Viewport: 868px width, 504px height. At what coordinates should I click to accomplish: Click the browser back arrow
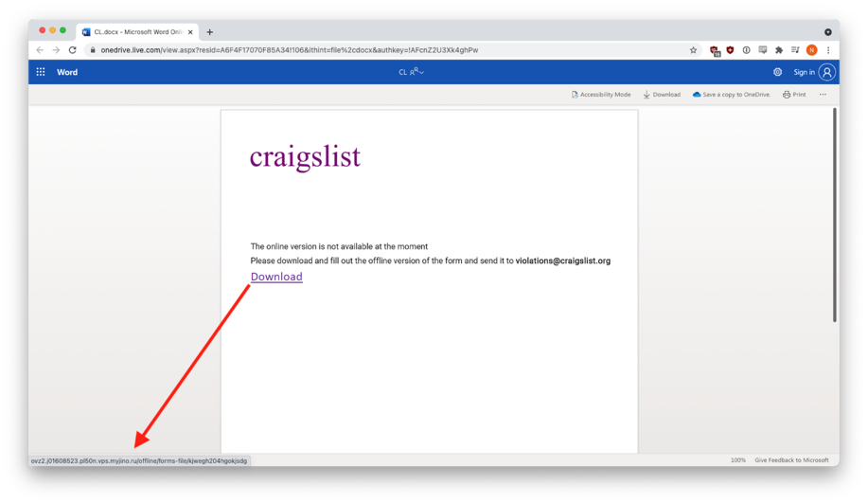pyautogui.click(x=40, y=50)
